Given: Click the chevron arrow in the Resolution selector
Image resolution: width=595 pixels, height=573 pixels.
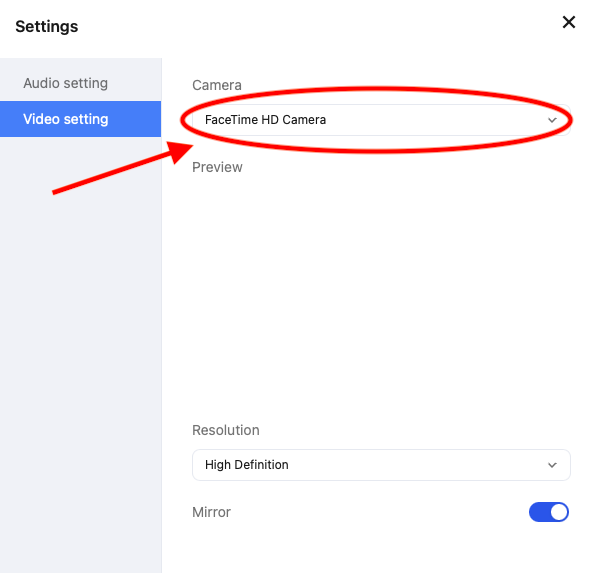Looking at the screenshot, I should [552, 465].
